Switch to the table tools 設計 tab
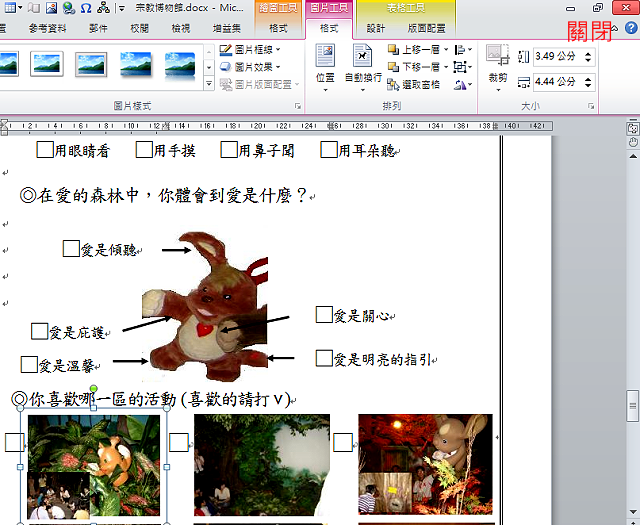The width and height of the screenshot is (640, 525). point(376,28)
